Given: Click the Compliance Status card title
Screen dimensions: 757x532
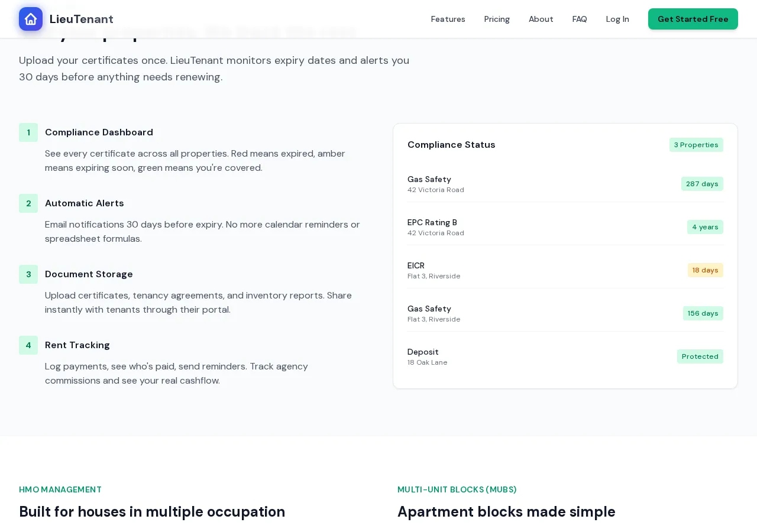Looking at the screenshot, I should point(451,145).
